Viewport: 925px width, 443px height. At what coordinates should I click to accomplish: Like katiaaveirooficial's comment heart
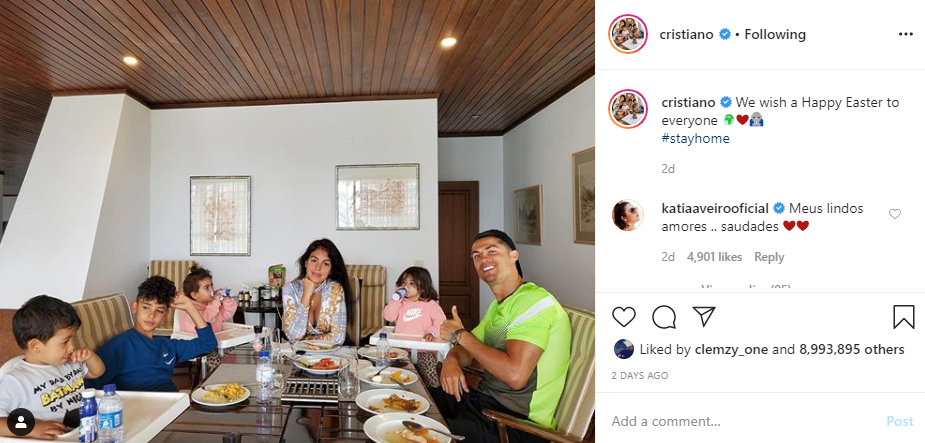click(x=895, y=214)
